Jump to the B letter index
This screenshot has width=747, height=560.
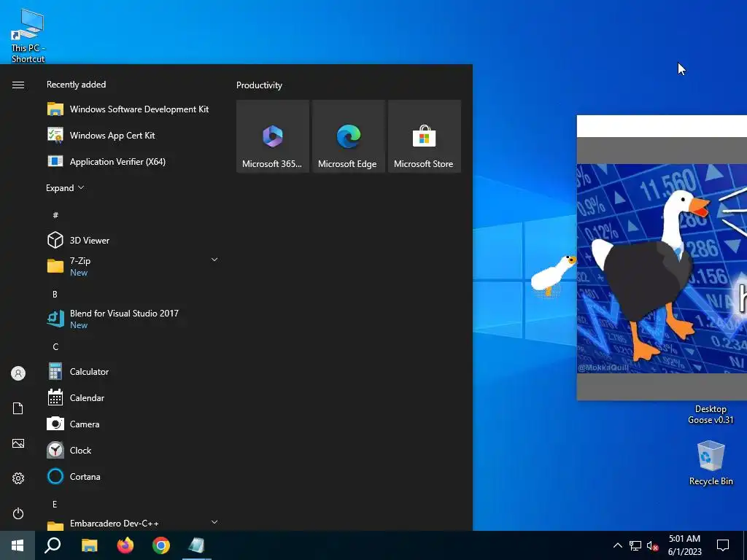pos(55,295)
